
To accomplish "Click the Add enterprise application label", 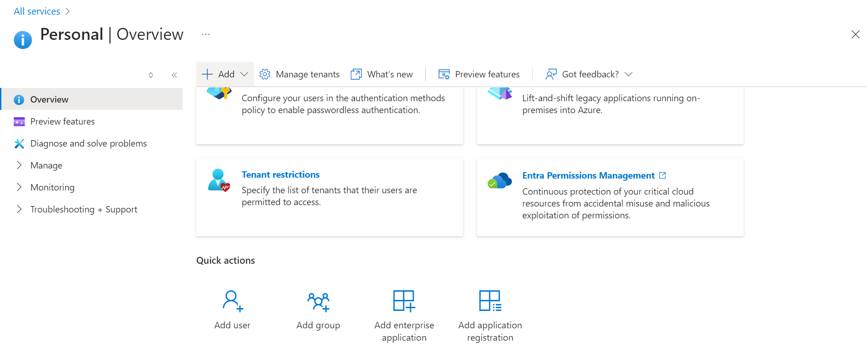I will pos(404,331).
